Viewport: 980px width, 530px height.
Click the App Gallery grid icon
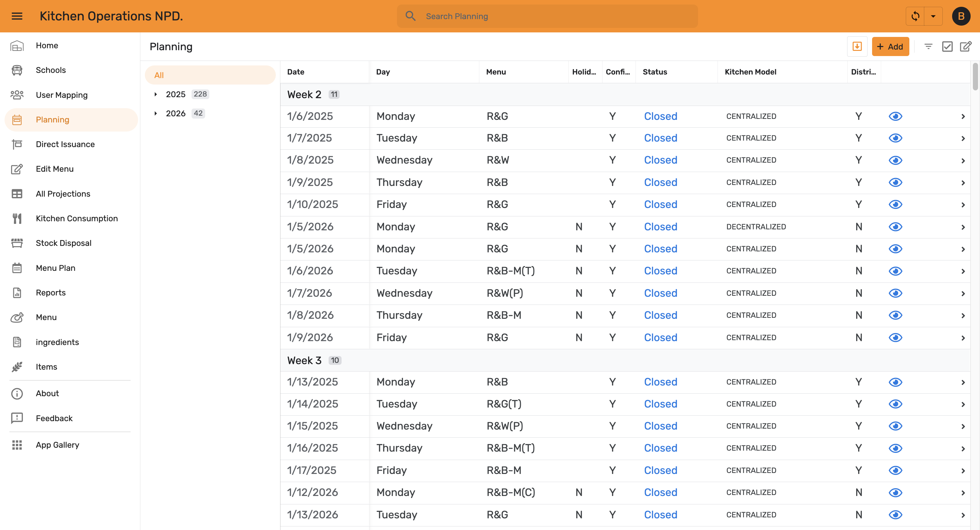click(x=17, y=445)
